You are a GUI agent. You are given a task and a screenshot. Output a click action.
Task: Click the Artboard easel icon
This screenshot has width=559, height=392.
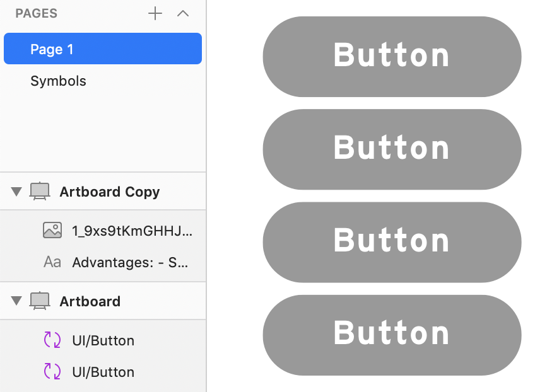[40, 301]
